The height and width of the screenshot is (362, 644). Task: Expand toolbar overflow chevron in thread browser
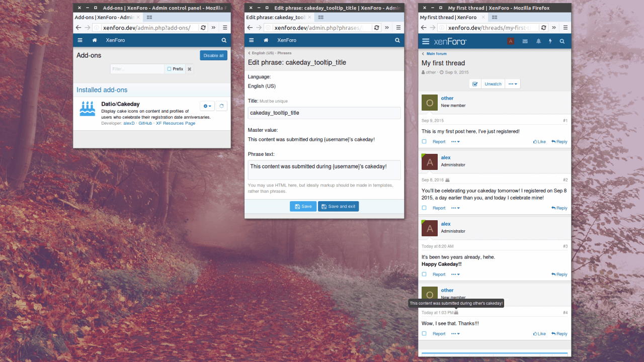click(x=553, y=28)
